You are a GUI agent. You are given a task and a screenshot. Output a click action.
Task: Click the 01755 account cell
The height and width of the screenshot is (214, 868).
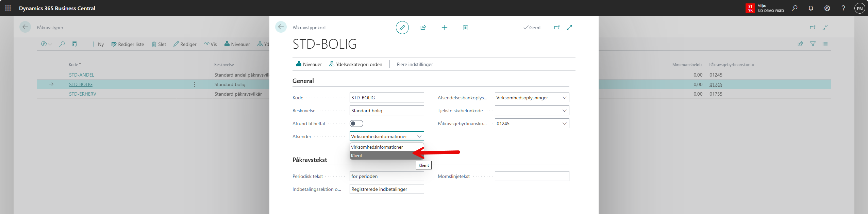point(716,94)
